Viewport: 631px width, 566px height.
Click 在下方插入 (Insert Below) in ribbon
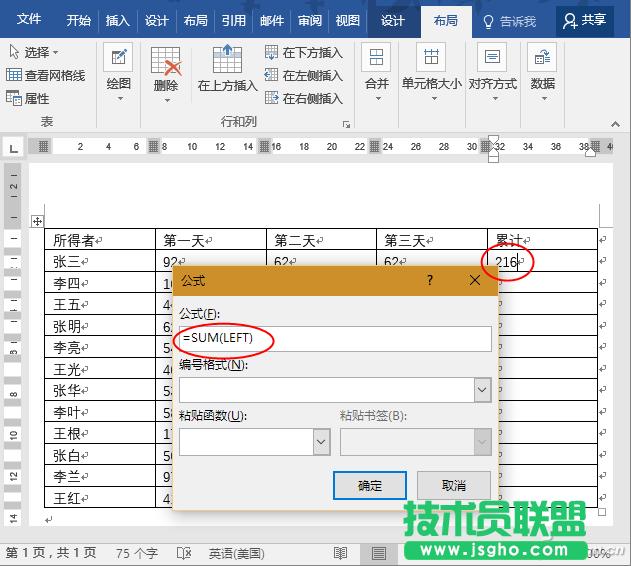coord(304,53)
